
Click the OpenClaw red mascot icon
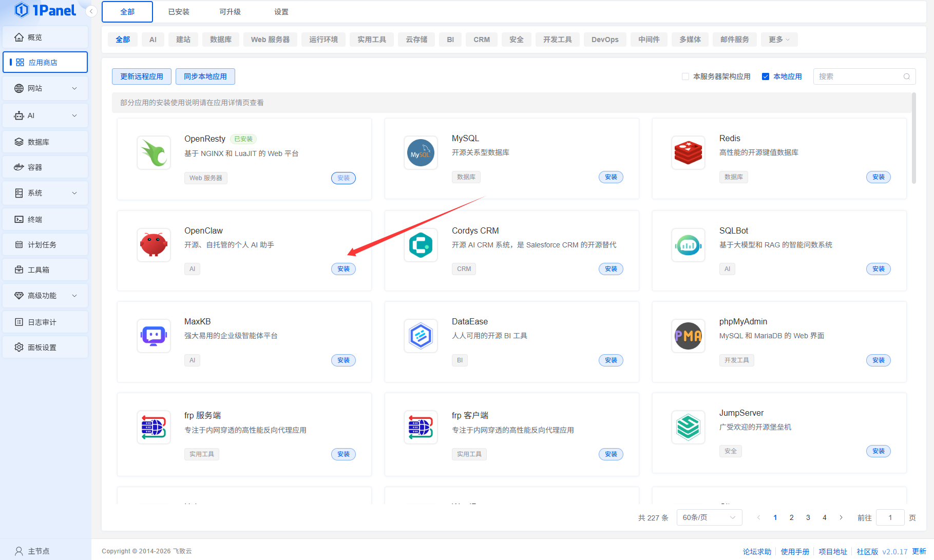(x=154, y=245)
